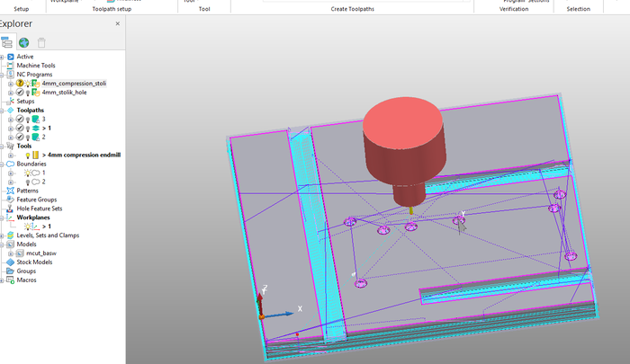Click the Patterns icon in the Explorer
The image size is (630, 364).
coord(10,191)
